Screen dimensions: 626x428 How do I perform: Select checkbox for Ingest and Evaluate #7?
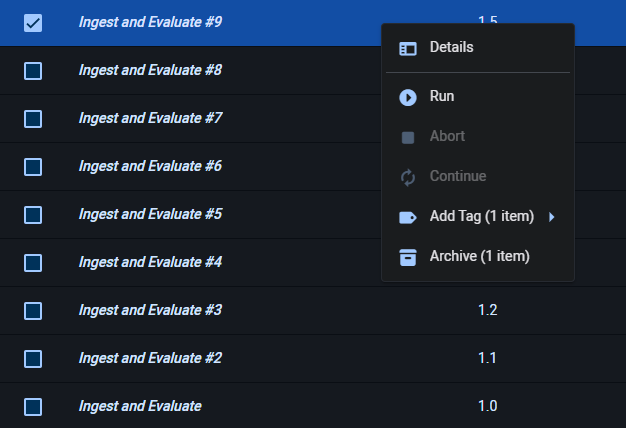[33, 119]
